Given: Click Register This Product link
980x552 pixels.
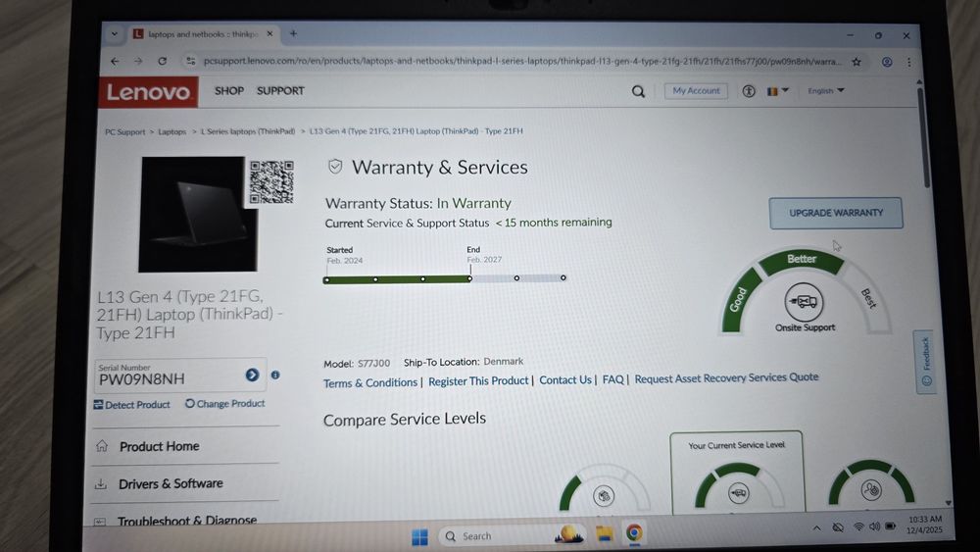Looking at the screenshot, I should click(478, 380).
